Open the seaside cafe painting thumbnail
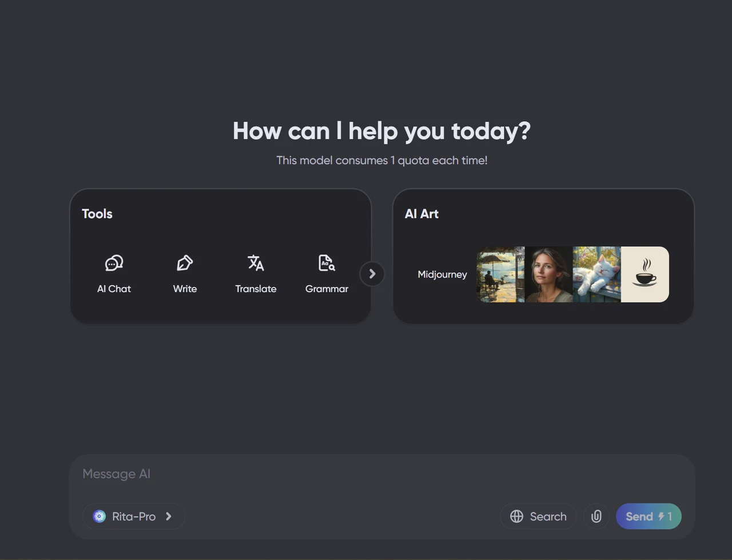The height and width of the screenshot is (560, 732). coord(500,274)
